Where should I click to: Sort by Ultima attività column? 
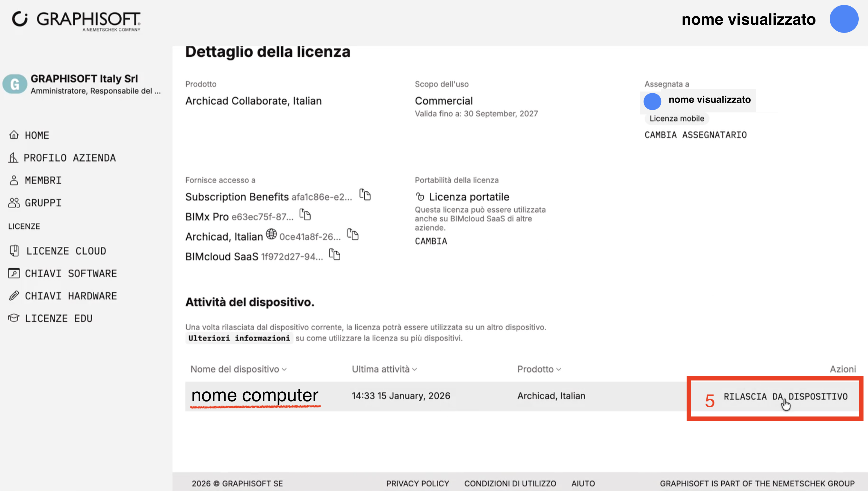click(384, 369)
